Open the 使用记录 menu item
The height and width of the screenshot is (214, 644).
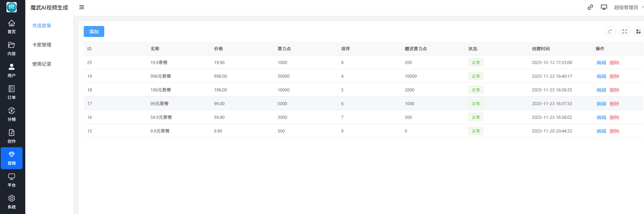pyautogui.click(x=42, y=64)
